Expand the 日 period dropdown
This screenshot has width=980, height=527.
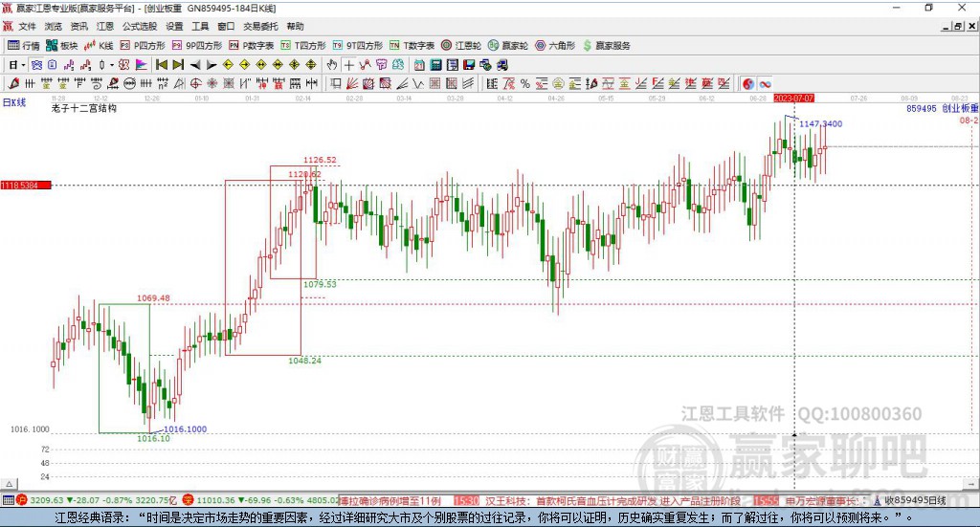point(23,65)
